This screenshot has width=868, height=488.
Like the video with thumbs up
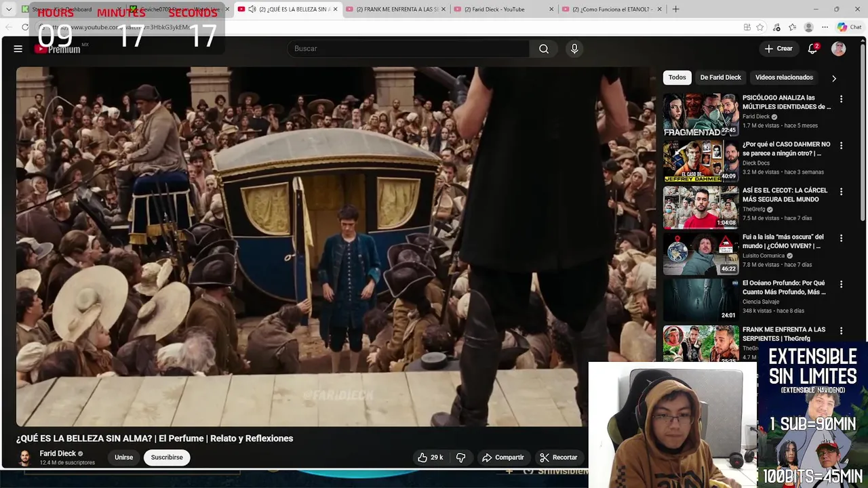pos(430,457)
